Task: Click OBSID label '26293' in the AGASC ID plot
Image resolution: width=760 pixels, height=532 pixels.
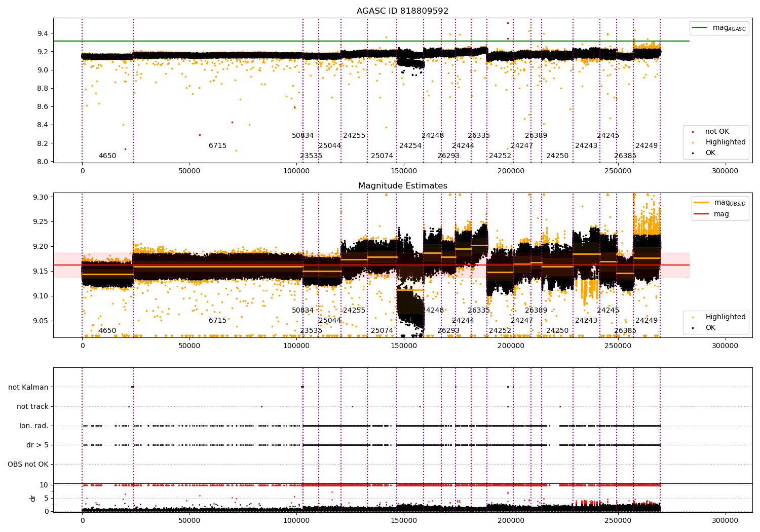Action: coord(448,156)
